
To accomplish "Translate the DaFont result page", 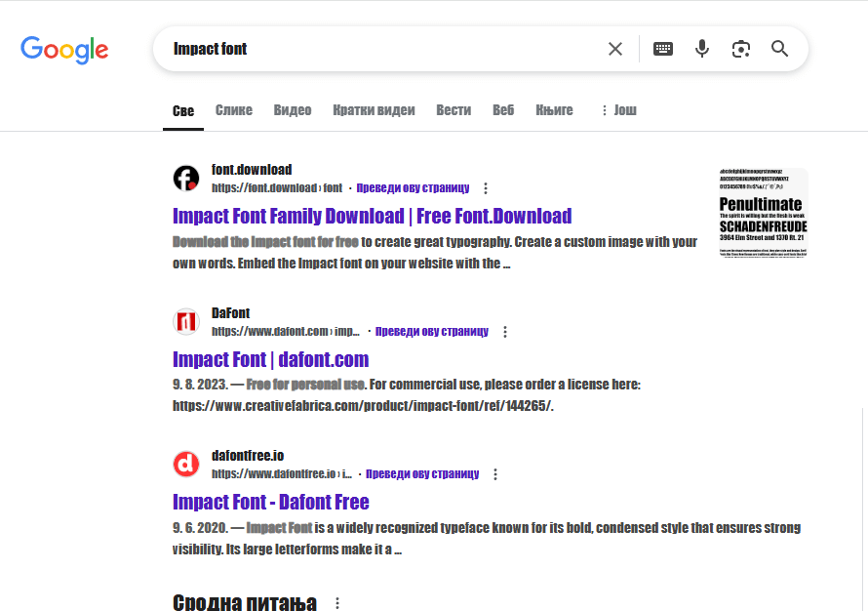I will [x=432, y=331].
